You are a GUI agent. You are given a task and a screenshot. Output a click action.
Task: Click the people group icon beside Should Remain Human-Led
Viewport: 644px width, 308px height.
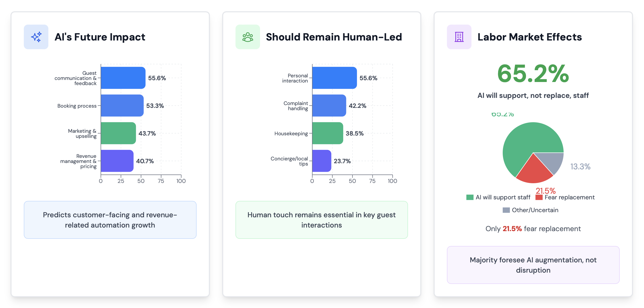click(248, 37)
